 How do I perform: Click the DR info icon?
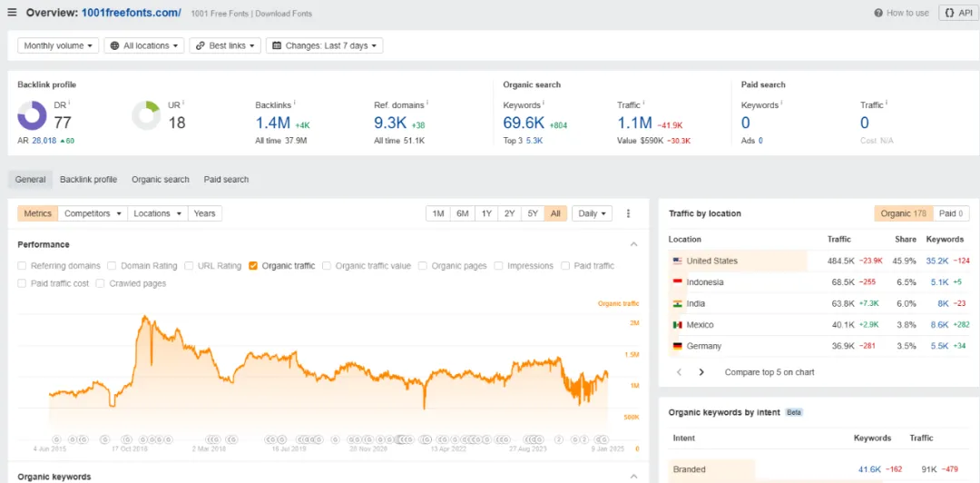pyautogui.click(x=69, y=103)
